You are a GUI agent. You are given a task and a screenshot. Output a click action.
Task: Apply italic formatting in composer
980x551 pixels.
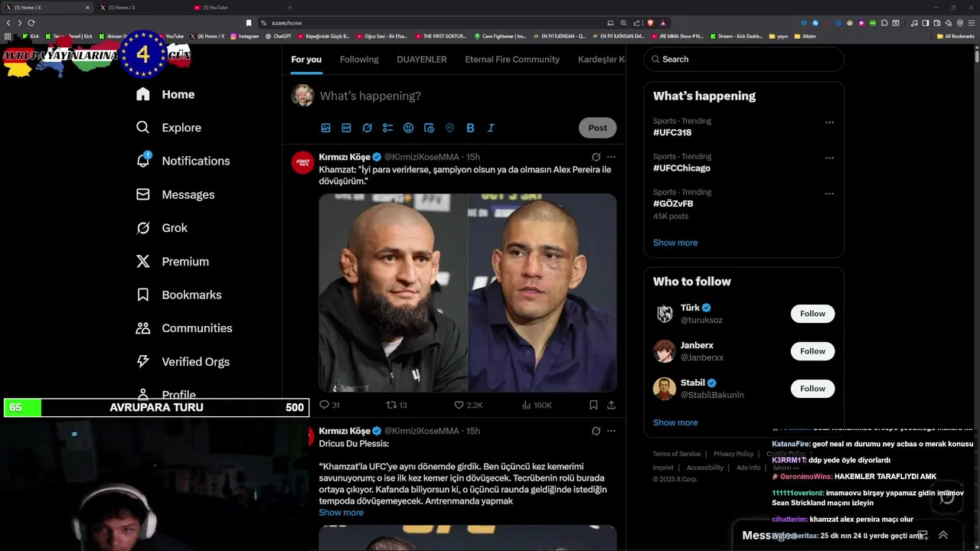491,128
